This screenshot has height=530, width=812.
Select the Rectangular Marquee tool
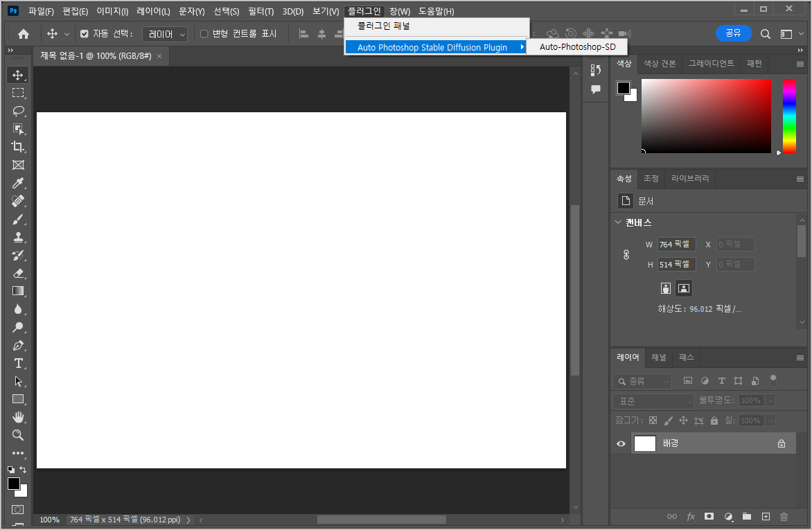click(x=18, y=94)
